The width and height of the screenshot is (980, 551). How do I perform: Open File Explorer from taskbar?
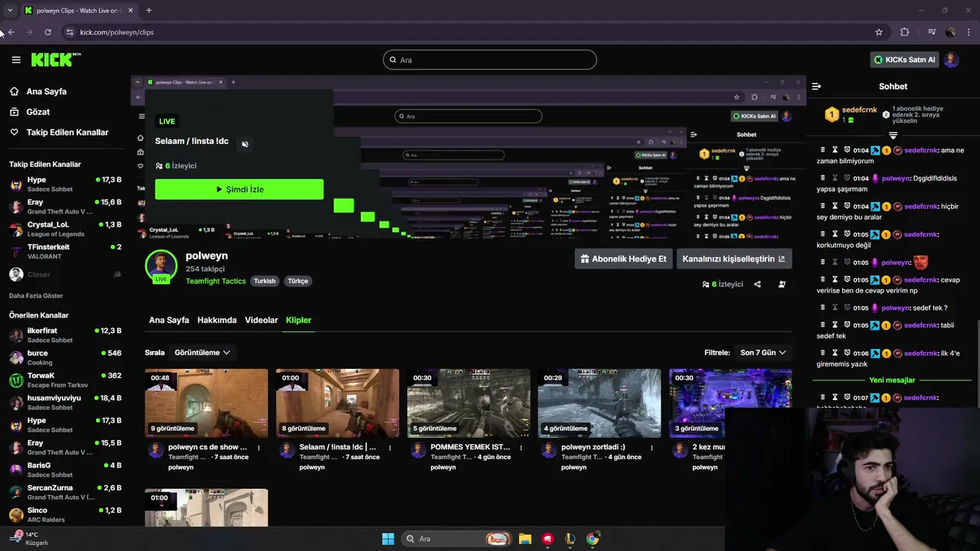tap(524, 539)
